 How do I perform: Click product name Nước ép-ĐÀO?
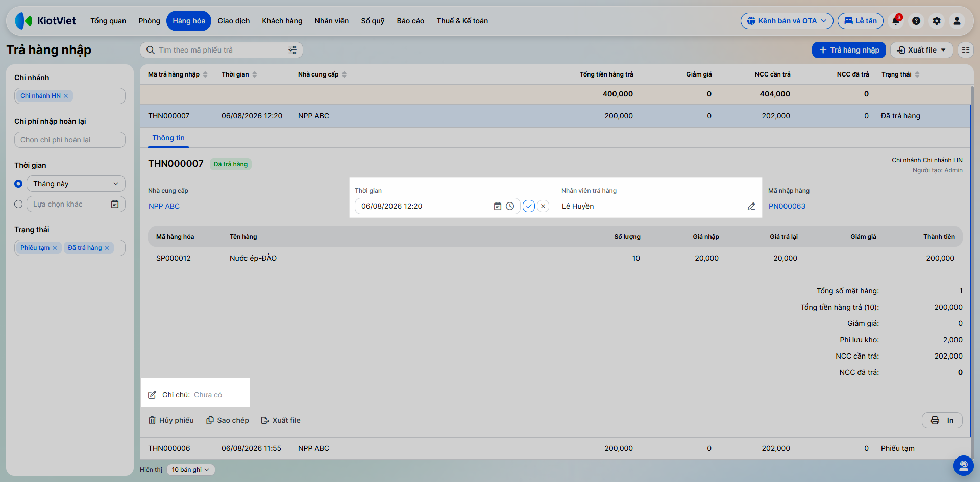(x=253, y=258)
